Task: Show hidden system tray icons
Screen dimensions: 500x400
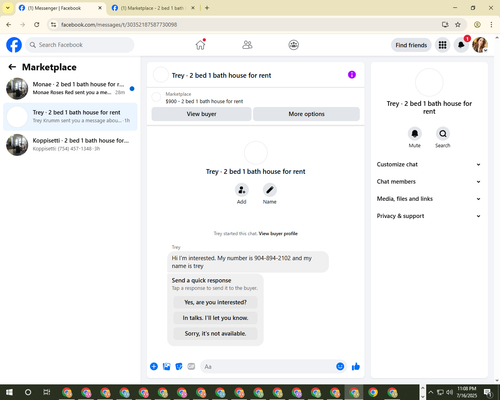Action: [x=430, y=392]
